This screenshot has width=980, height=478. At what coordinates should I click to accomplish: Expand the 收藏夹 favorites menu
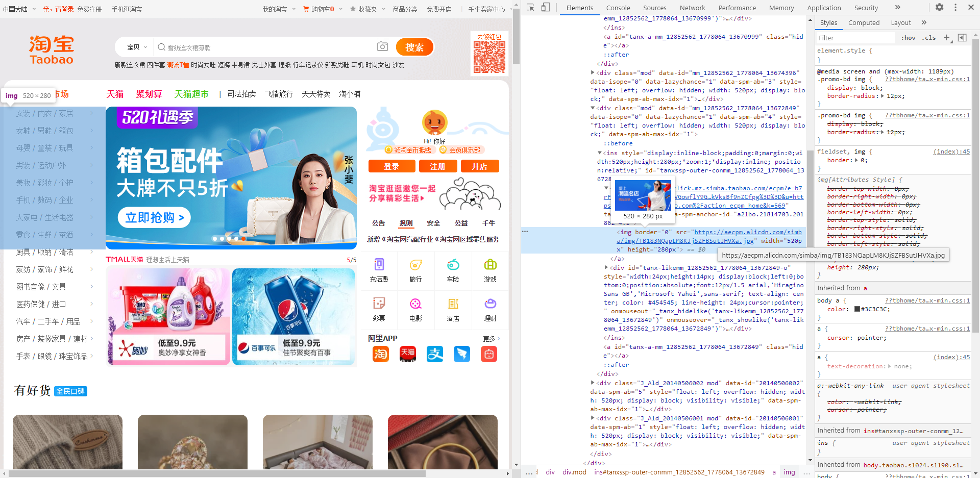click(x=367, y=9)
